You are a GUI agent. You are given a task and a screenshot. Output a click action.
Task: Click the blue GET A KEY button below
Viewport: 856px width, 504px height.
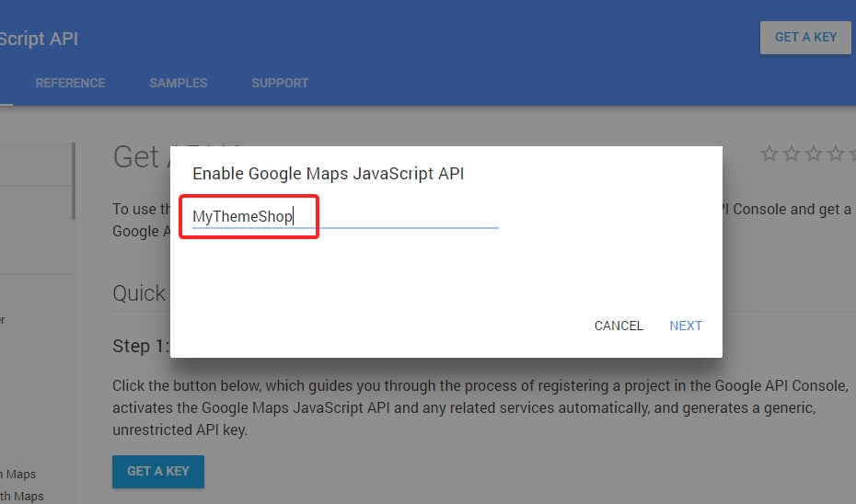click(158, 471)
